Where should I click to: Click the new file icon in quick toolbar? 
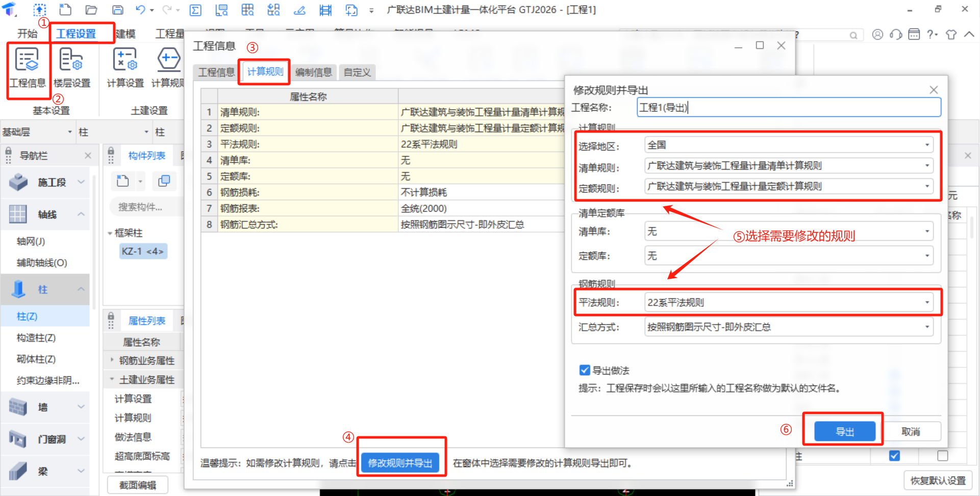click(65, 9)
